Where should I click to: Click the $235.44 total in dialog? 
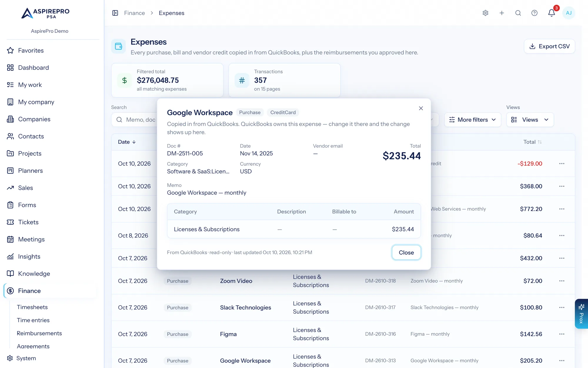tap(402, 156)
